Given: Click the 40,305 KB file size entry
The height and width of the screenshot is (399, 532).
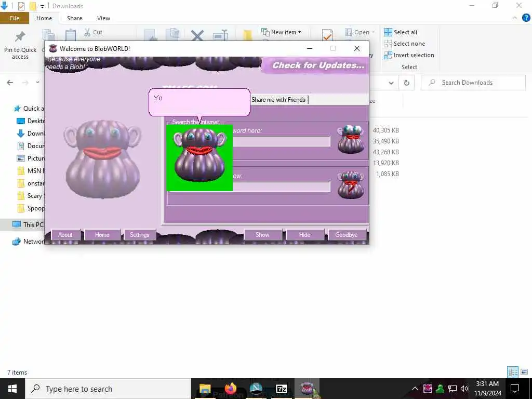Looking at the screenshot, I should [x=386, y=130].
